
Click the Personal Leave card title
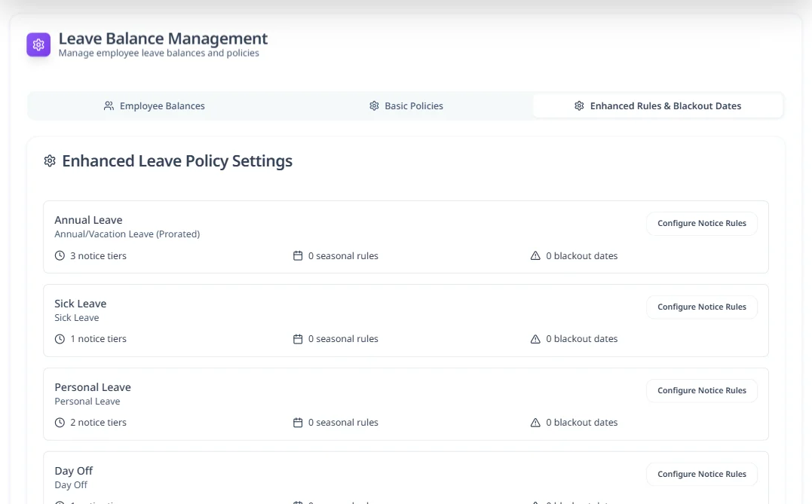coord(93,387)
